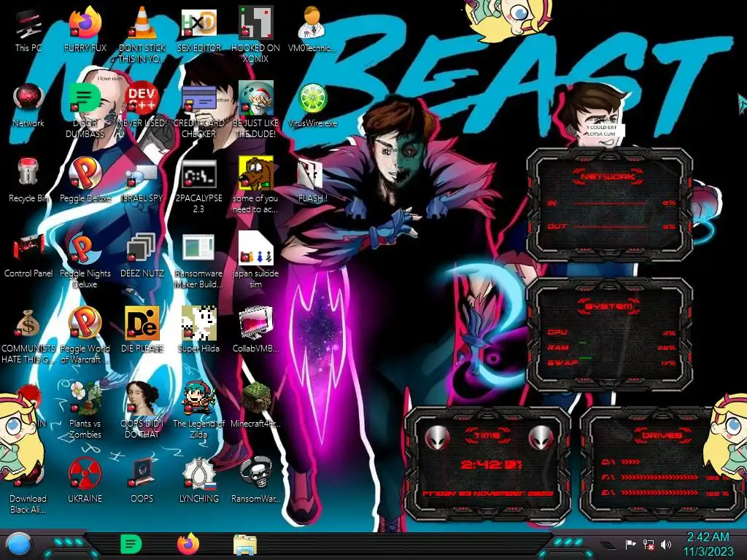Open File Explorer from the taskbar
747x560 pixels.
click(x=245, y=545)
